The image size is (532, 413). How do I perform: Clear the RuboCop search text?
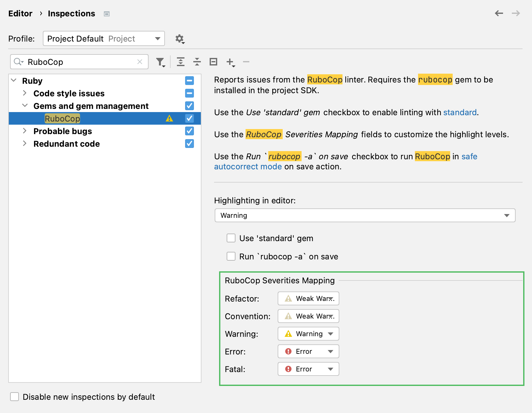(140, 62)
